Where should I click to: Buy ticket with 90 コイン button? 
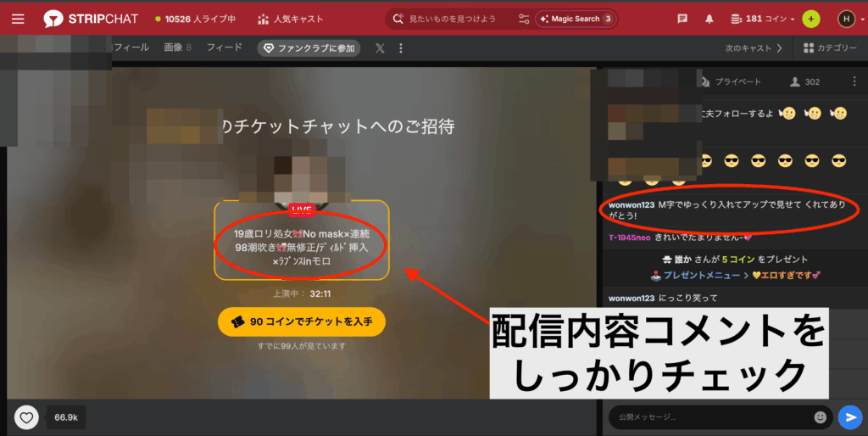(x=302, y=321)
